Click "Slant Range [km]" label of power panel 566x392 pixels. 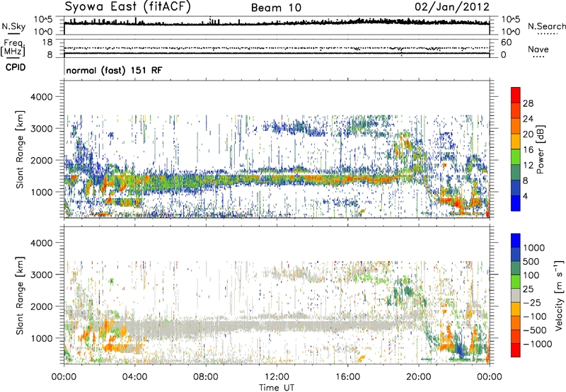[20, 149]
